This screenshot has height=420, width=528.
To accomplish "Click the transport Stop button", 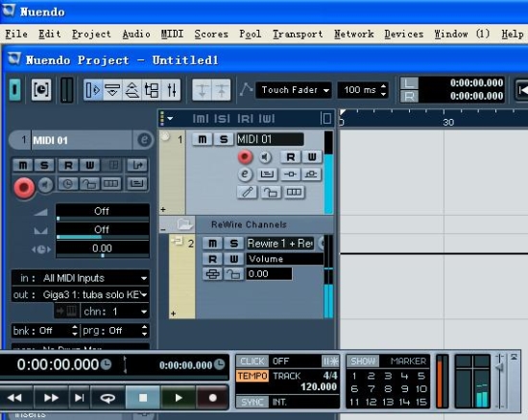I will (143, 398).
